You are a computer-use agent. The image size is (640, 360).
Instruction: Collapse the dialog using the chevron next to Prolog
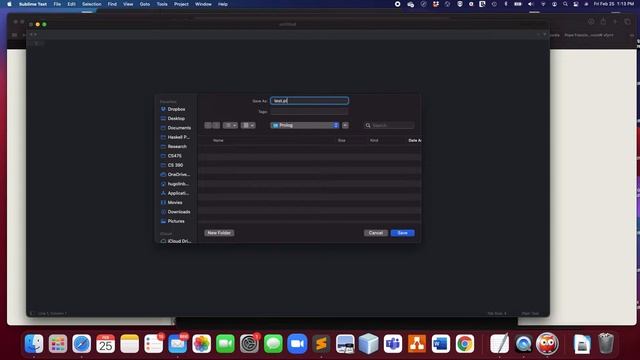[345, 125]
